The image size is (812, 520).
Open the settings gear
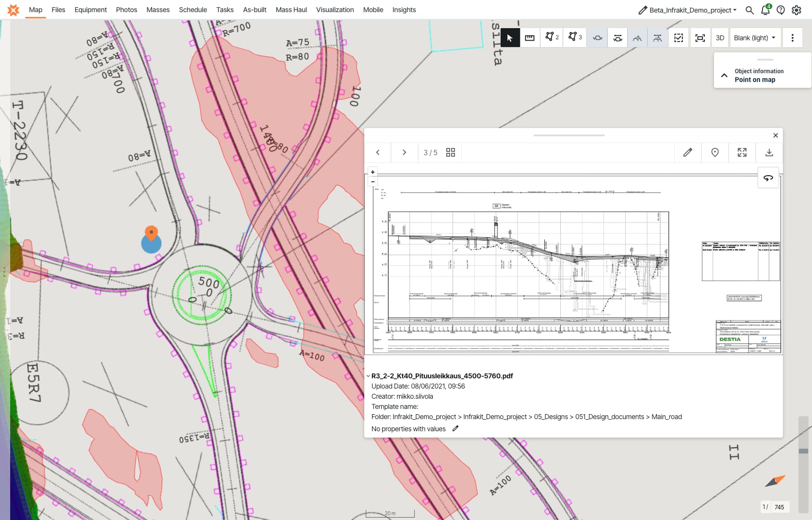[796, 10]
